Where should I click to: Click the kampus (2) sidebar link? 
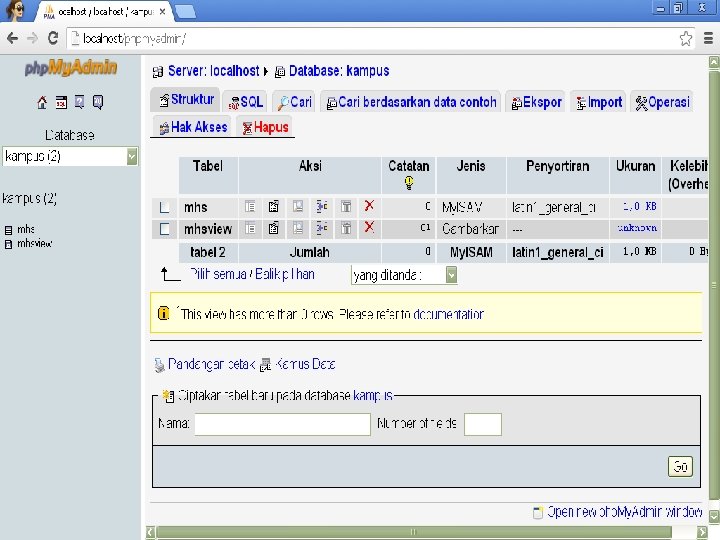(29, 198)
